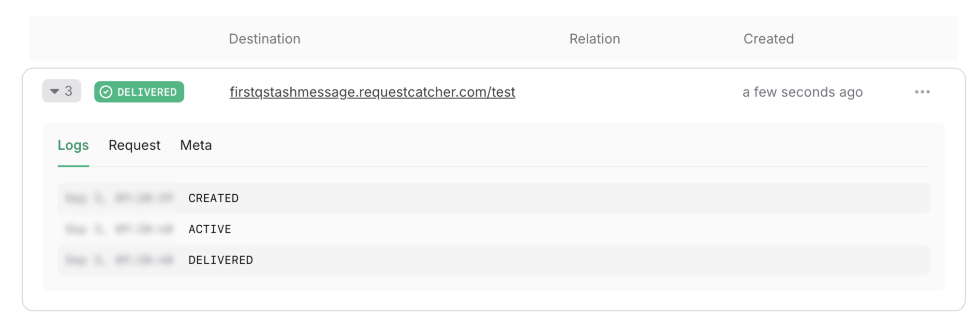Click the blurred timestamp beside ACTIVE
980x319 pixels.
(119, 229)
